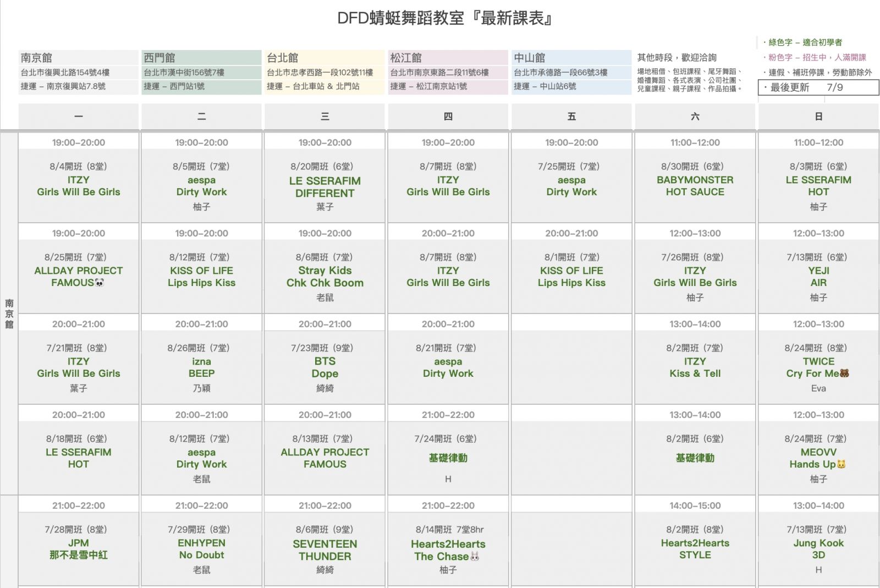
Task: Click 捷運 – 南京復興站7.8號
Action: (x=63, y=86)
